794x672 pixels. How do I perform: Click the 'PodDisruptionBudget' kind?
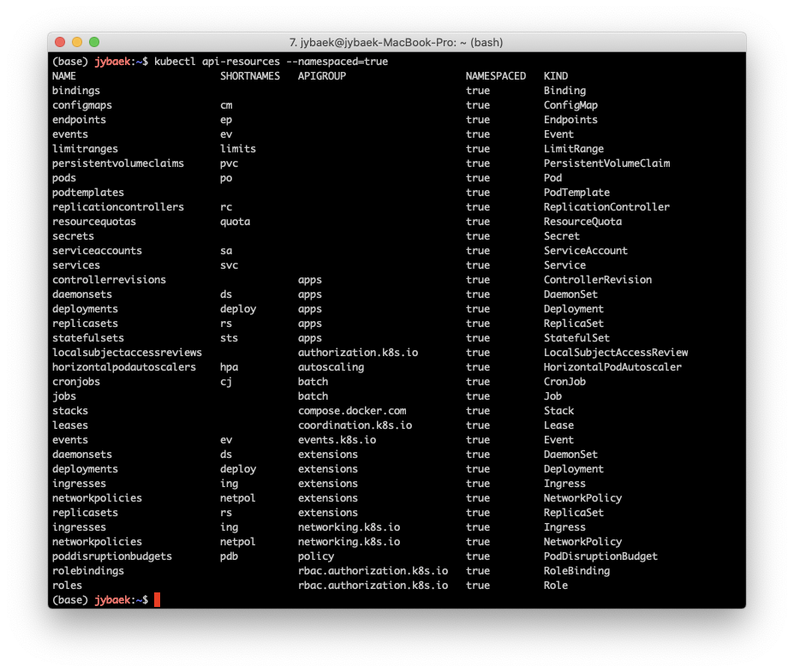(600, 556)
